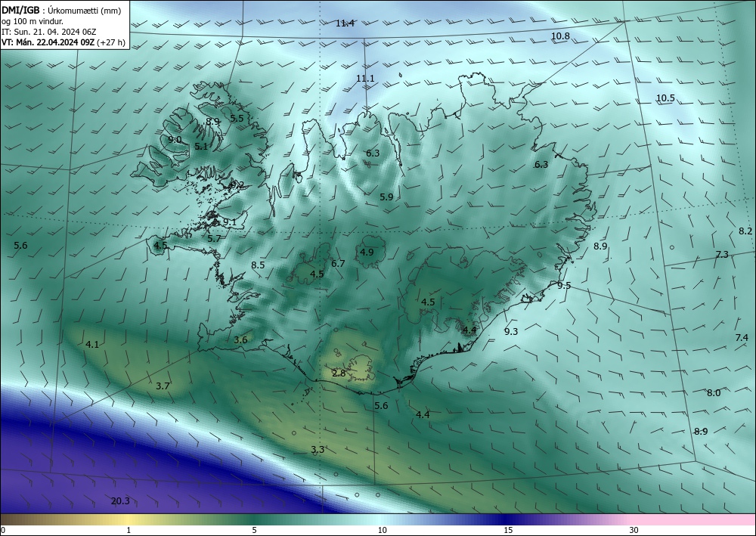Click the '10' tick on colour scale
Viewport: 756px width, 536px height.
coord(382,531)
